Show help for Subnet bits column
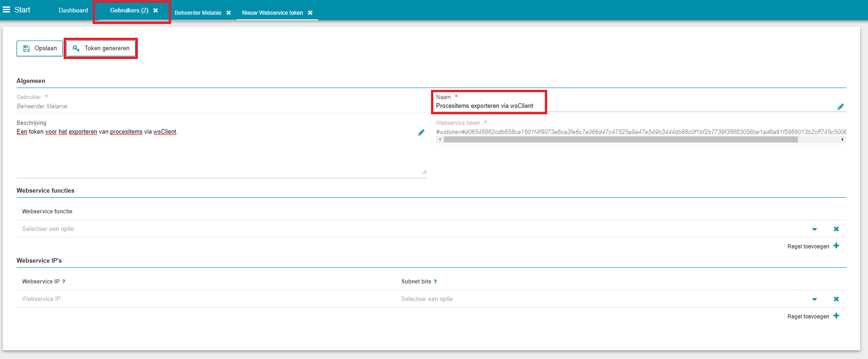Image resolution: width=868 pixels, height=359 pixels. coord(435,282)
